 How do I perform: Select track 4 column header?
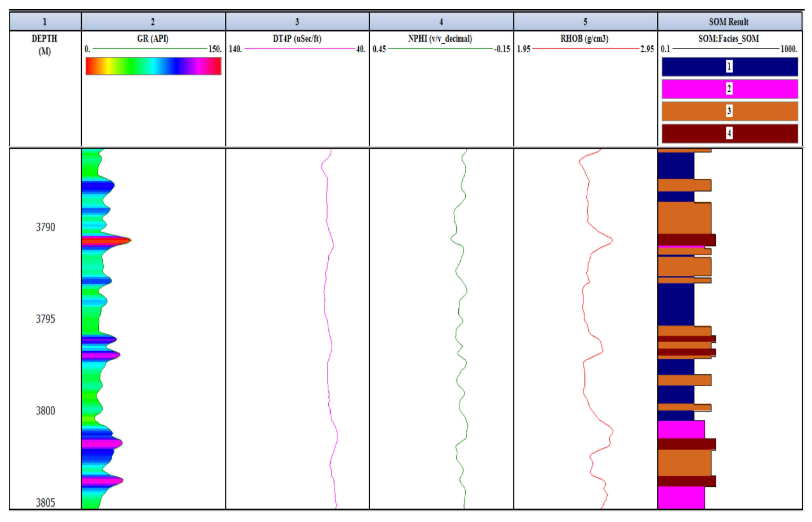(x=441, y=22)
